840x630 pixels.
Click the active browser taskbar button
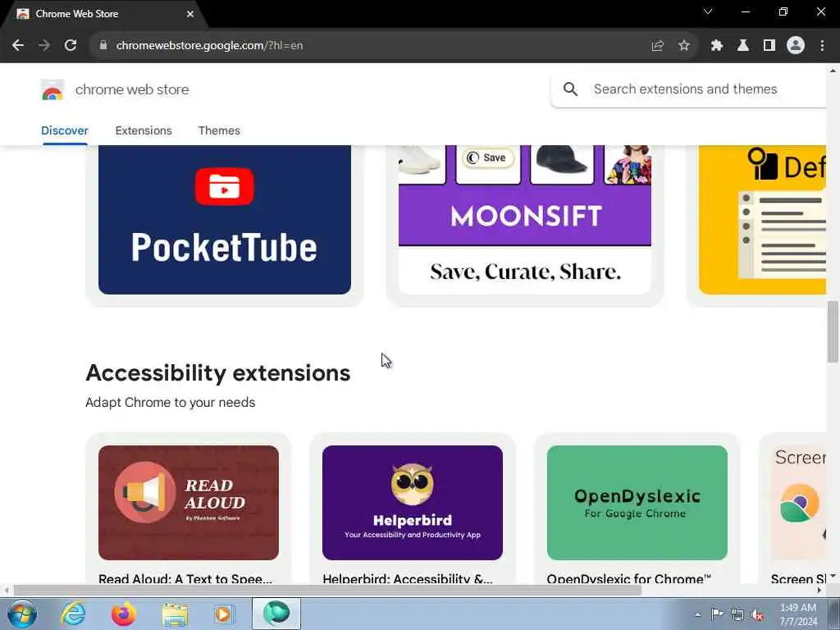click(276, 614)
